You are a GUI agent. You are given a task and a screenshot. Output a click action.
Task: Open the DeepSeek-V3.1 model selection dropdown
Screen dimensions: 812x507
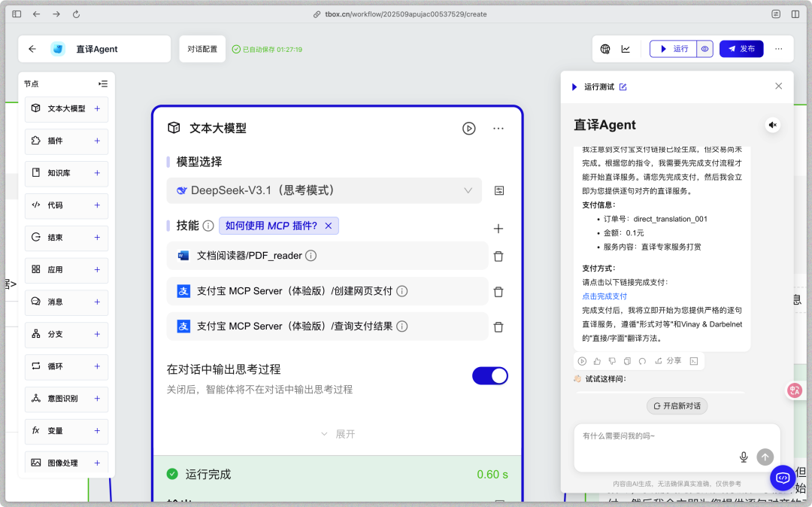(324, 190)
